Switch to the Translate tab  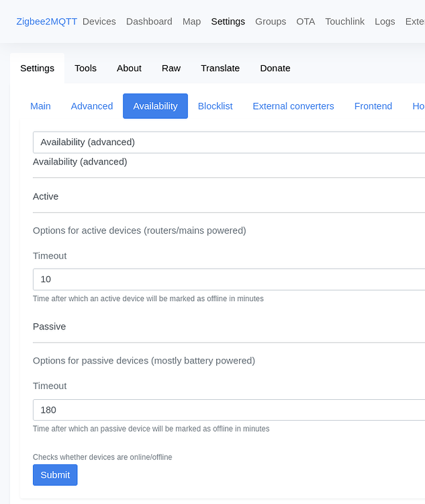[x=220, y=68]
